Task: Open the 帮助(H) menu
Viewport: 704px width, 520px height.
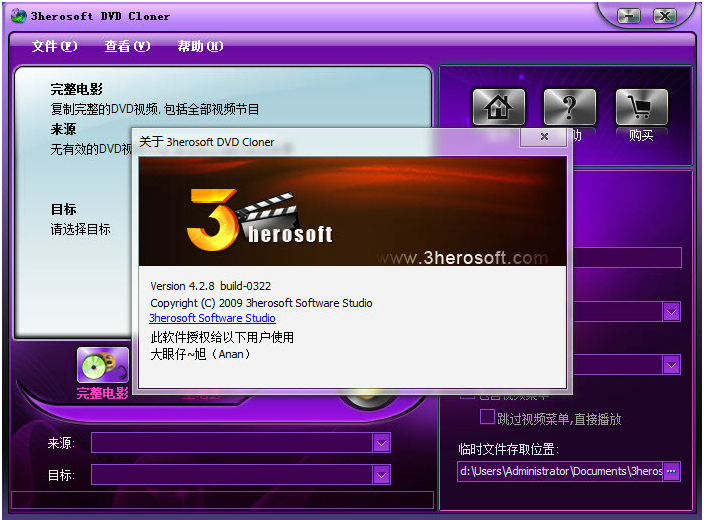Action: tap(200, 46)
